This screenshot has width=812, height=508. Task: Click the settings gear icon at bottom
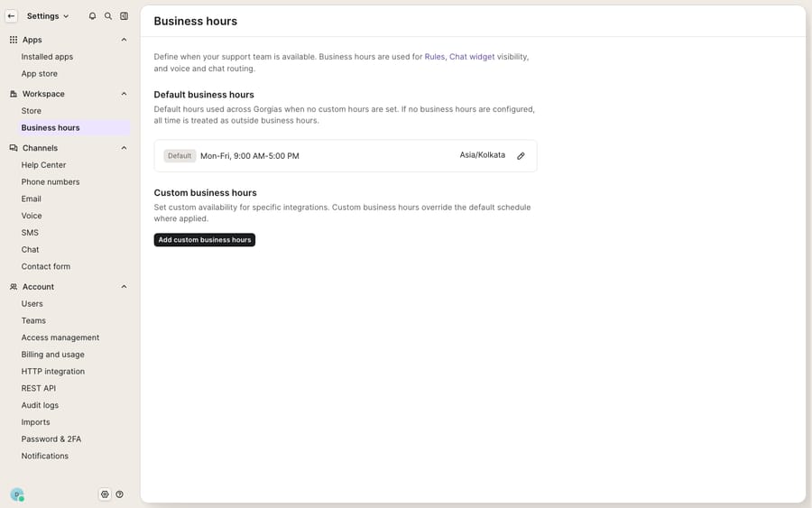pyautogui.click(x=105, y=494)
